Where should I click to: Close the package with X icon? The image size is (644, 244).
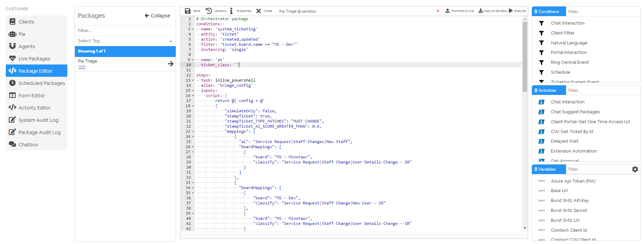[x=259, y=11]
